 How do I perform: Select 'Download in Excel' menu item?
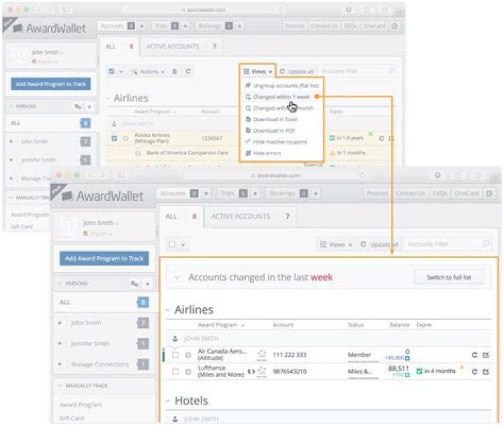tap(272, 120)
